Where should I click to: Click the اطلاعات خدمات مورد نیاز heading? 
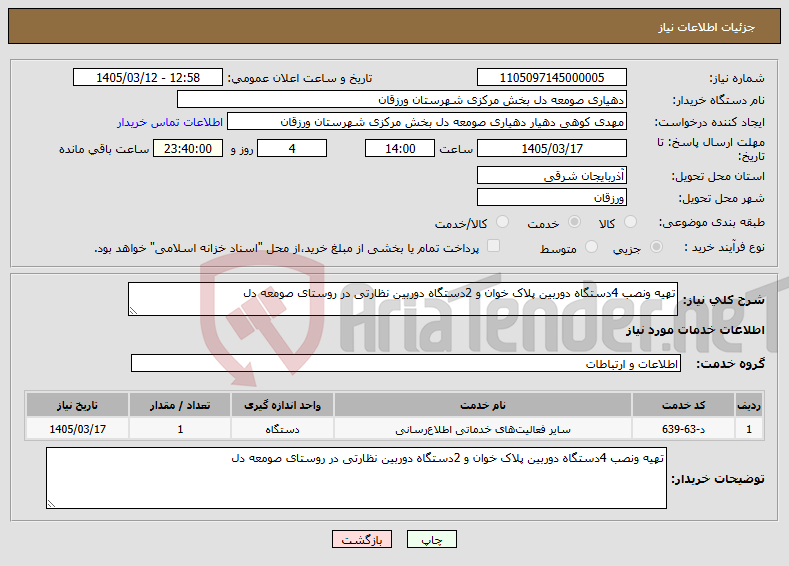[695, 330]
